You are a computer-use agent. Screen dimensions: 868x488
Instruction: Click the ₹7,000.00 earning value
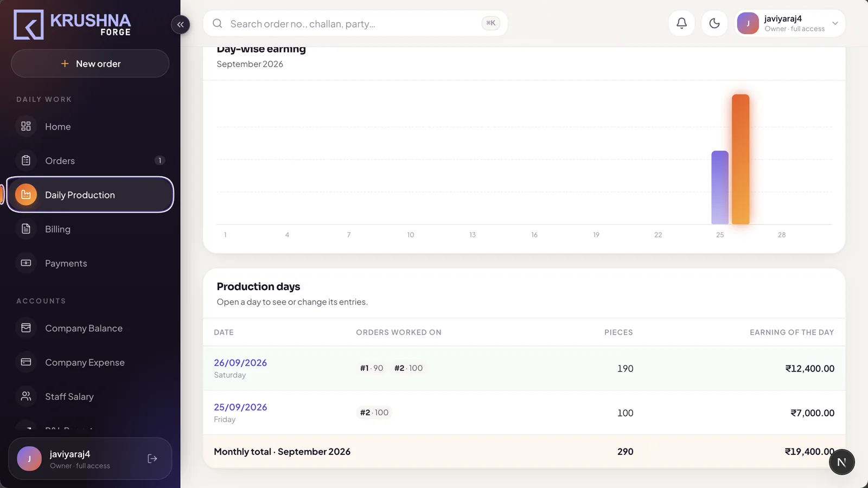click(x=813, y=413)
